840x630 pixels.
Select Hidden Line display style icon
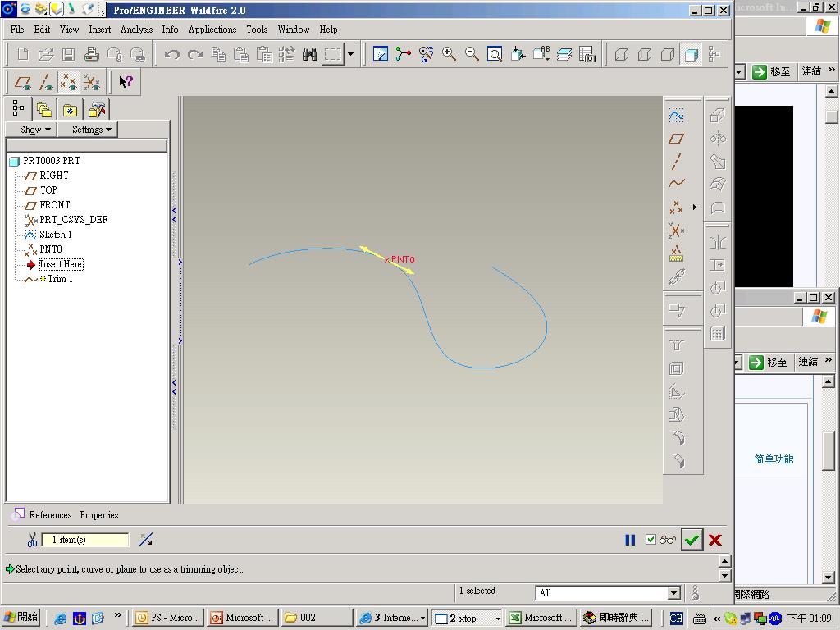click(x=645, y=54)
